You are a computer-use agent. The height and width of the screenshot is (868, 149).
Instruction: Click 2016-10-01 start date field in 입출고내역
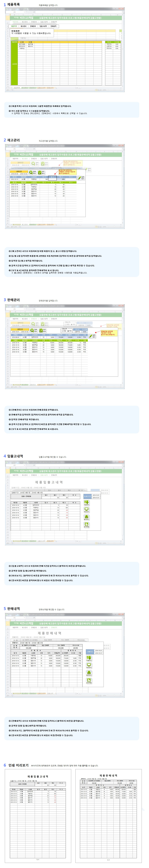pos(96,495)
